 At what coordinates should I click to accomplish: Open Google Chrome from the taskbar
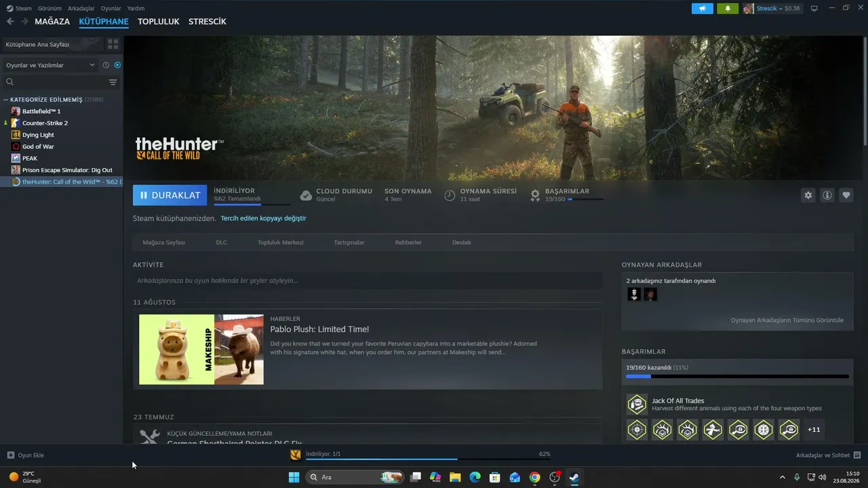coord(534,477)
